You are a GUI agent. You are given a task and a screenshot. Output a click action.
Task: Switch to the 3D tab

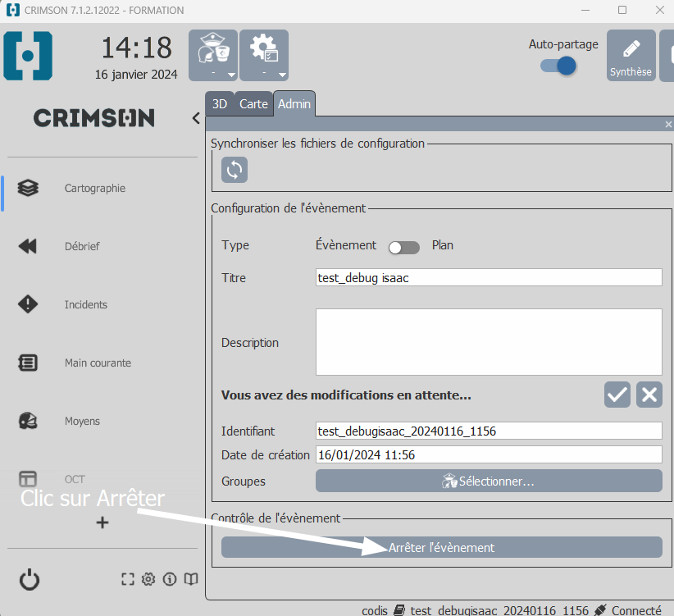click(220, 104)
